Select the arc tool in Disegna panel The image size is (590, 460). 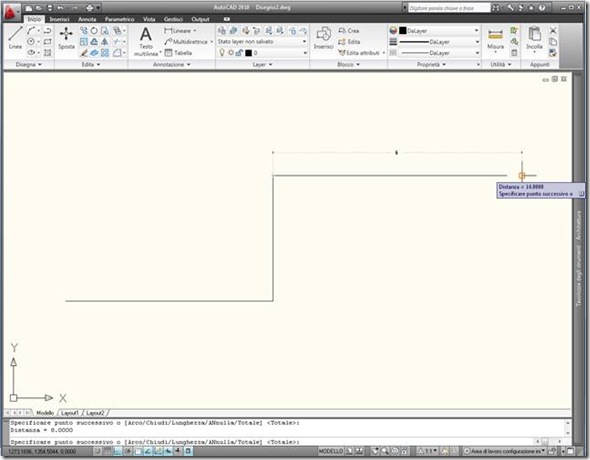31,31
